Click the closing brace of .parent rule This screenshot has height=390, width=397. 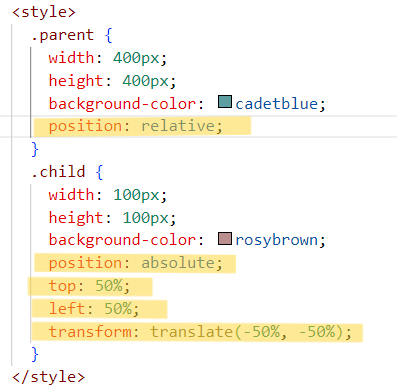pyautogui.click(x=35, y=149)
